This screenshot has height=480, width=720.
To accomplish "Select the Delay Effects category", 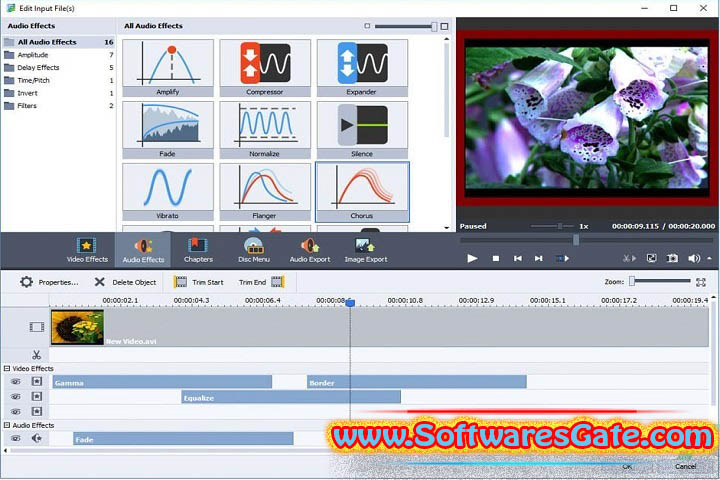I will (x=58, y=68).
